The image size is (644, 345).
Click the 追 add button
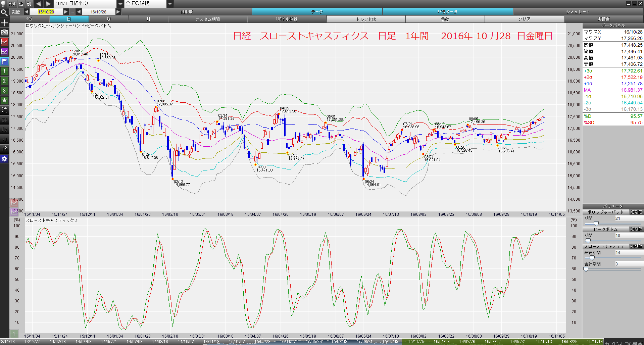tap(21, 4)
